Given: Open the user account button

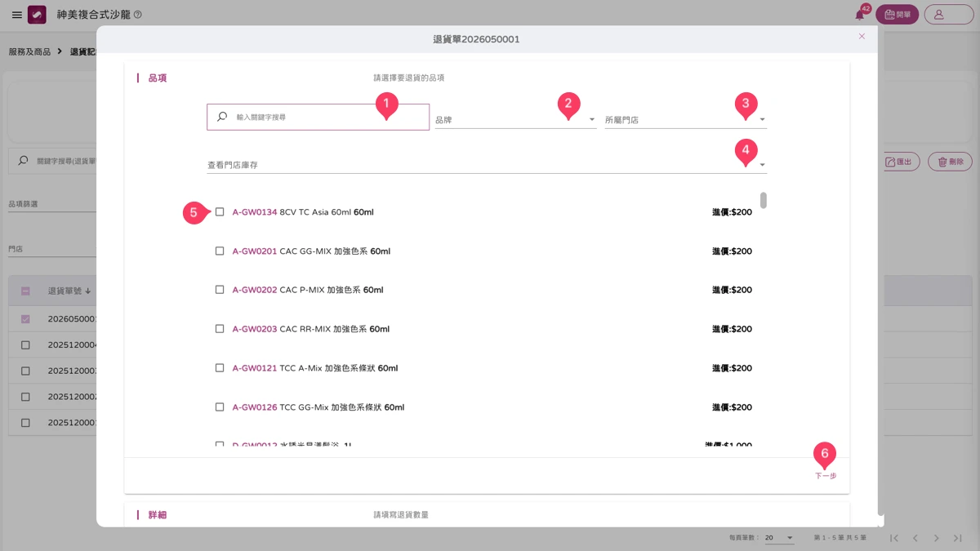Looking at the screenshot, I should pos(949,15).
